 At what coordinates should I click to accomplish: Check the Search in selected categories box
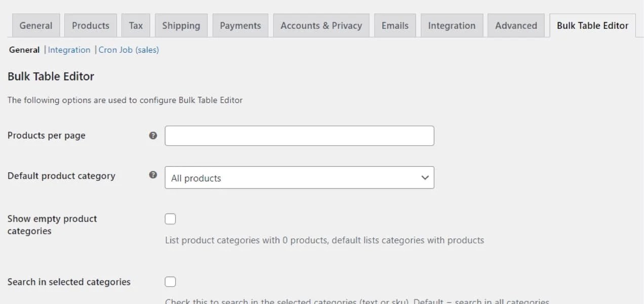point(170,282)
